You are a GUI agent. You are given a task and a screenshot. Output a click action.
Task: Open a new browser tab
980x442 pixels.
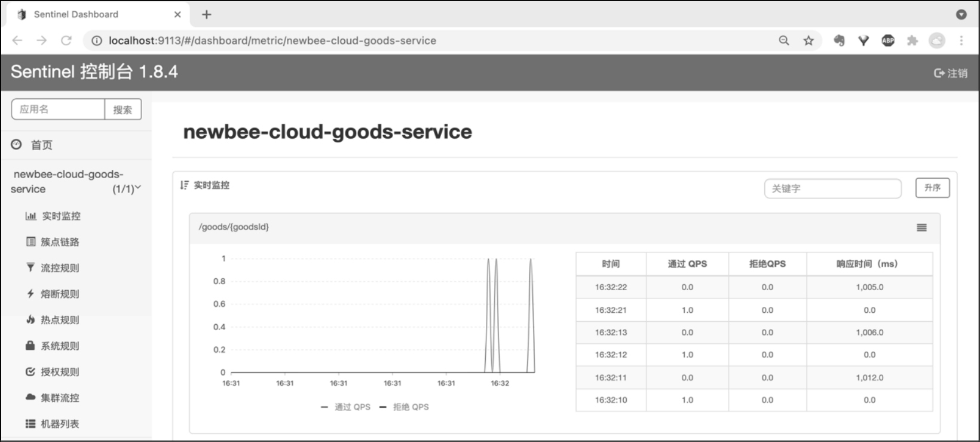coord(206,14)
